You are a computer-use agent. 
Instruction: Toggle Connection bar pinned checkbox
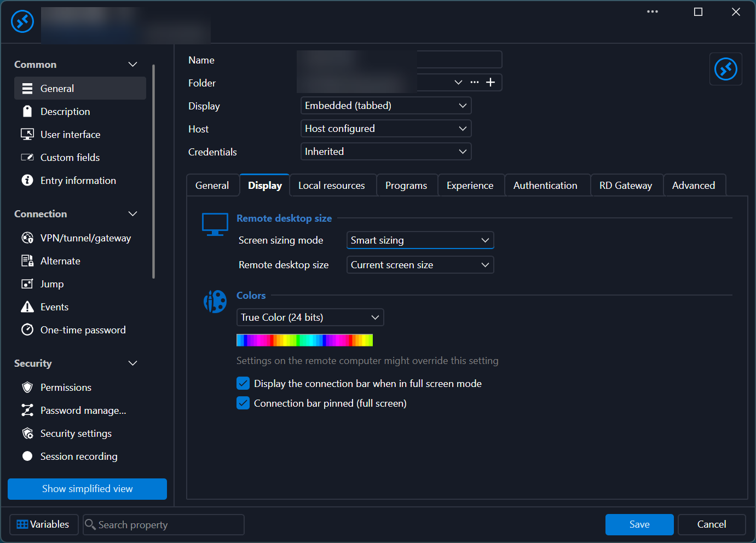tap(243, 403)
